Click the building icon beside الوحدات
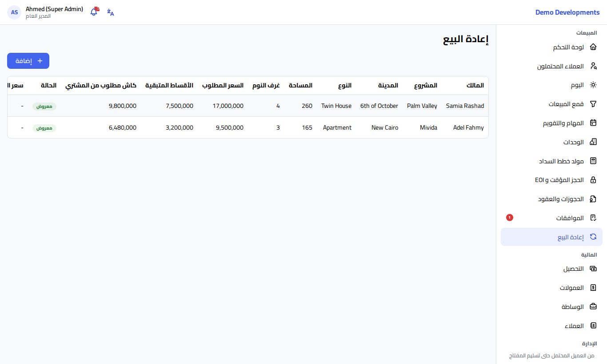Viewport: 607px width, 364px height. point(593,142)
